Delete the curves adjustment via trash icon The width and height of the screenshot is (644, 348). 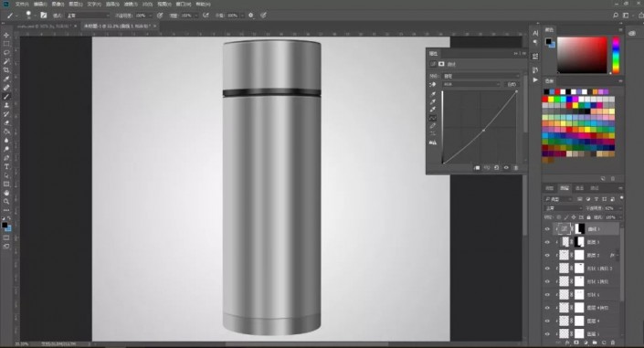click(x=516, y=168)
